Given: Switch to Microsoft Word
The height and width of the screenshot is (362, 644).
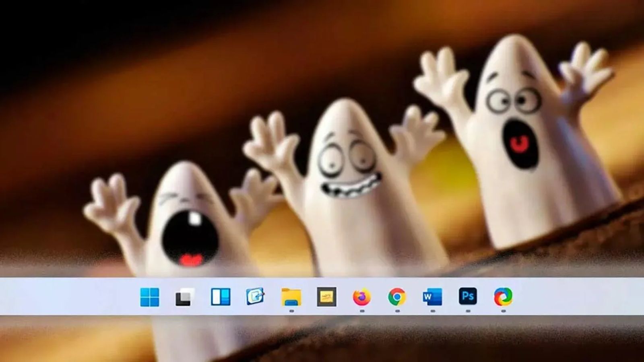Looking at the screenshot, I should pyautogui.click(x=432, y=297).
